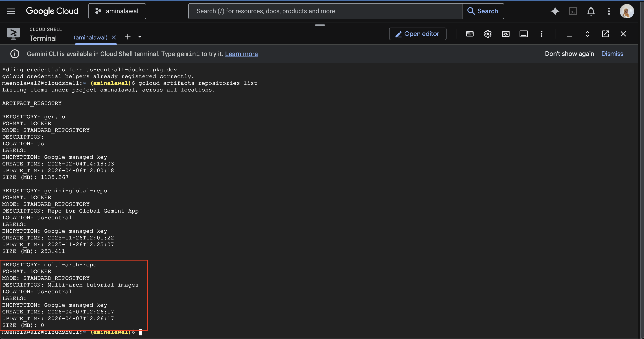Click 'SIZE (MB): 1135.267' text
This screenshot has width=644, height=339.
tap(35, 177)
